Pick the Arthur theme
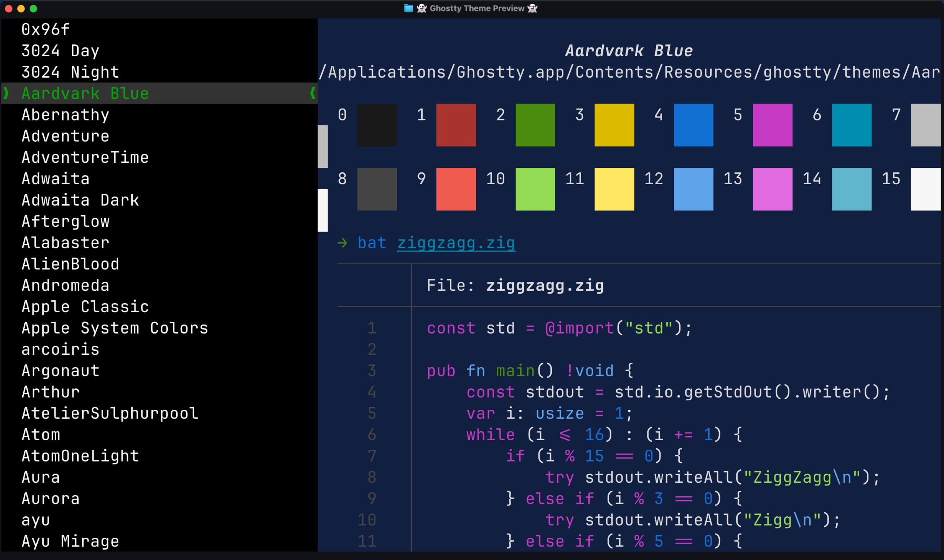This screenshot has width=944, height=560. pos(50,392)
